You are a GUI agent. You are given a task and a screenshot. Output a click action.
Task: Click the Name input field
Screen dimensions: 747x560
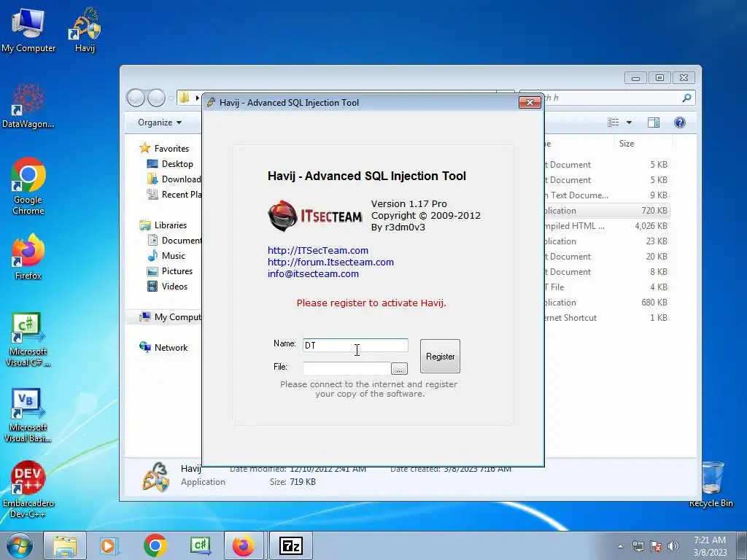[355, 345]
